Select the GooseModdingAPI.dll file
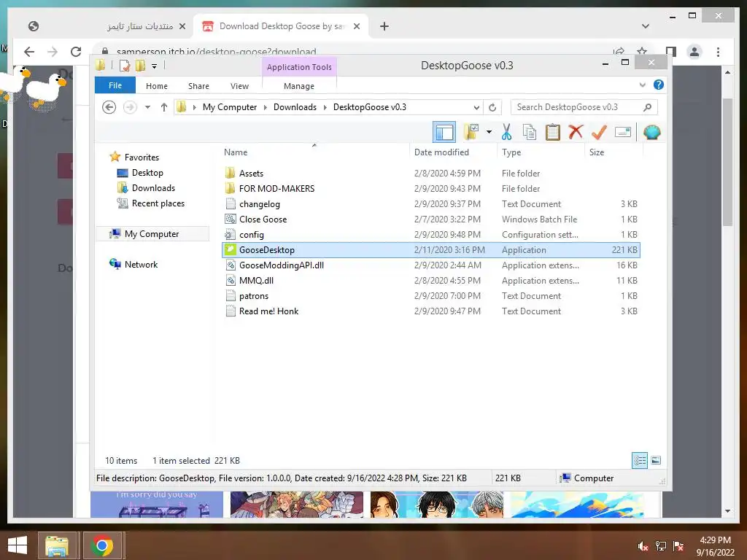 [281, 265]
